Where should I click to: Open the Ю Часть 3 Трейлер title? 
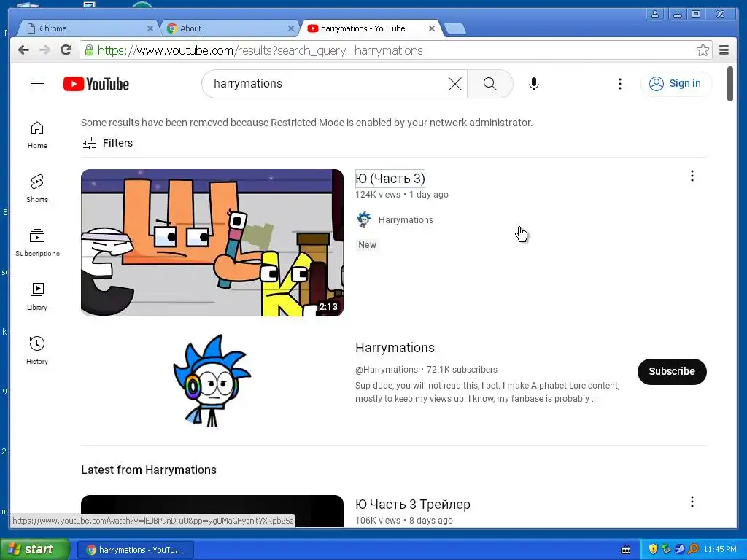tap(413, 505)
